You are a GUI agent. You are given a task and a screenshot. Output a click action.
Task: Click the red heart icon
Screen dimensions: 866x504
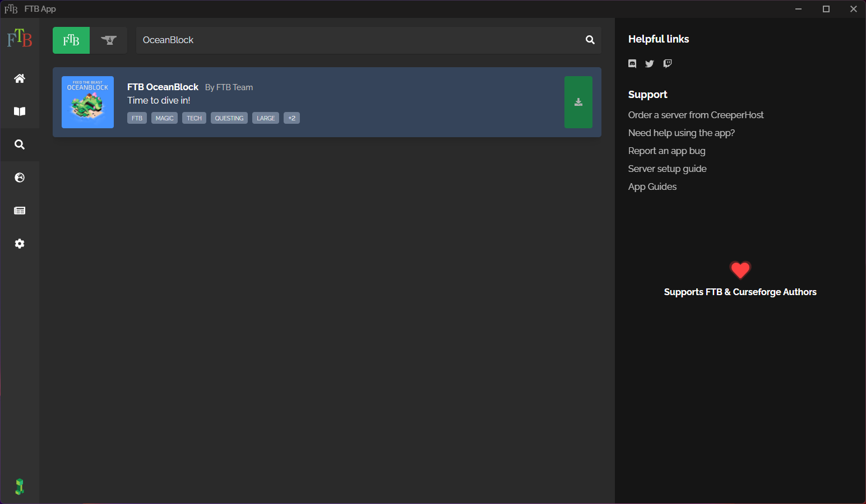[x=740, y=270]
